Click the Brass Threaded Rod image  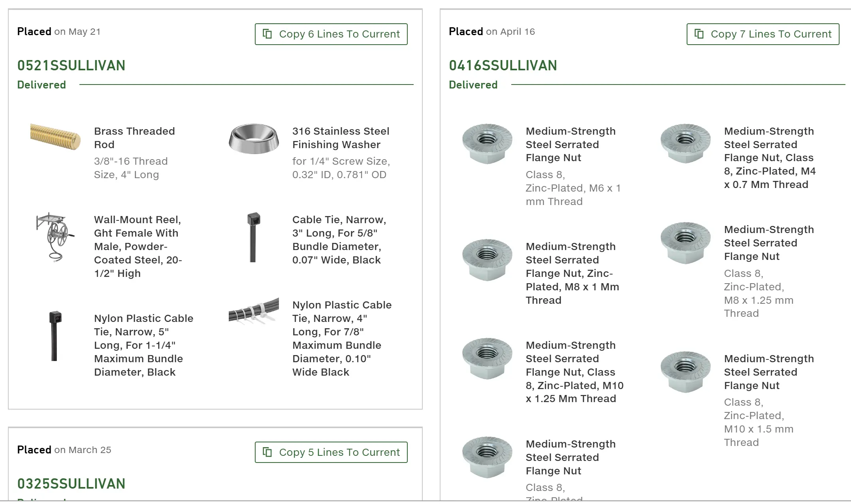[x=55, y=137]
